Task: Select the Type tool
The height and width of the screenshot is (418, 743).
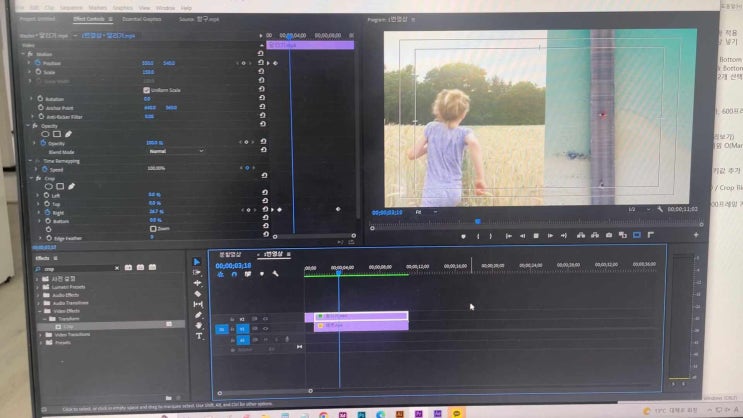Action: (198, 336)
